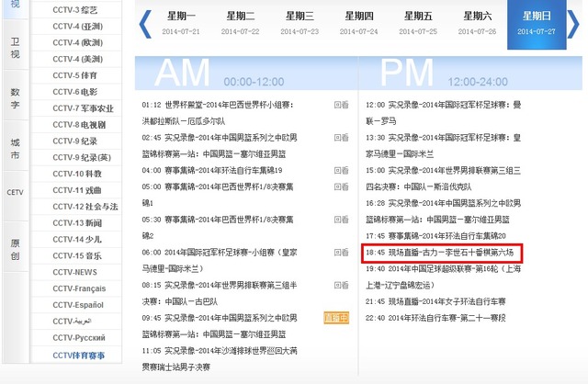Select the 星期四 2014-07-24 tab

click(359, 23)
